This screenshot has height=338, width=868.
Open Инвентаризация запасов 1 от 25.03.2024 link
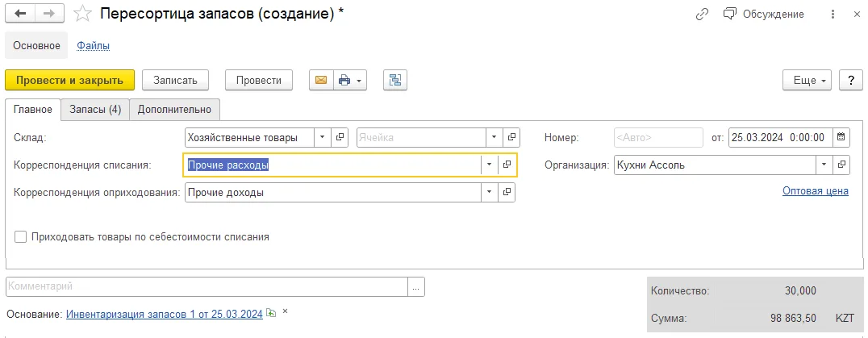[x=164, y=315]
